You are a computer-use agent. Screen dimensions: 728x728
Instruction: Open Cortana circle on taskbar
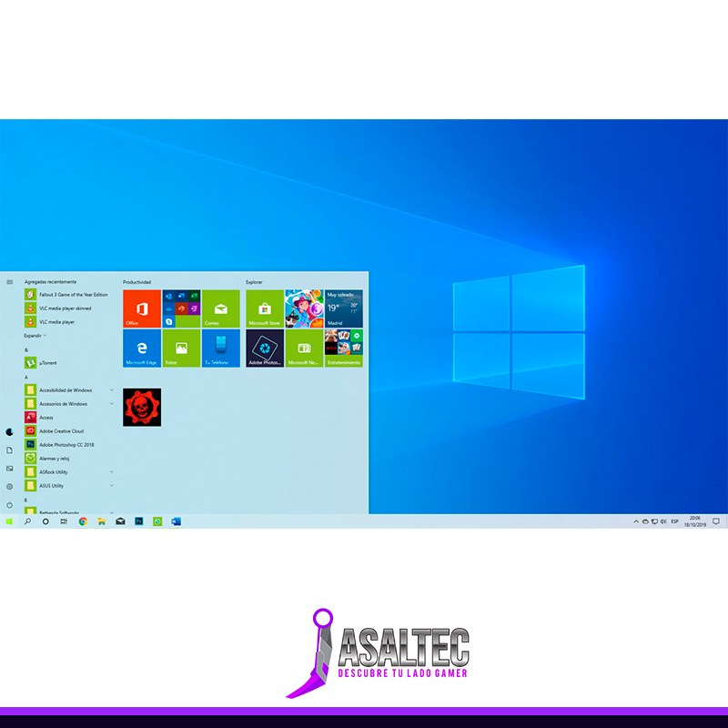pos(45,521)
